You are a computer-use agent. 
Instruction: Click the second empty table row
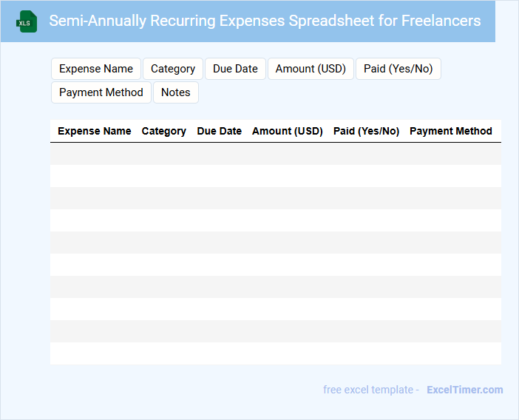point(275,176)
